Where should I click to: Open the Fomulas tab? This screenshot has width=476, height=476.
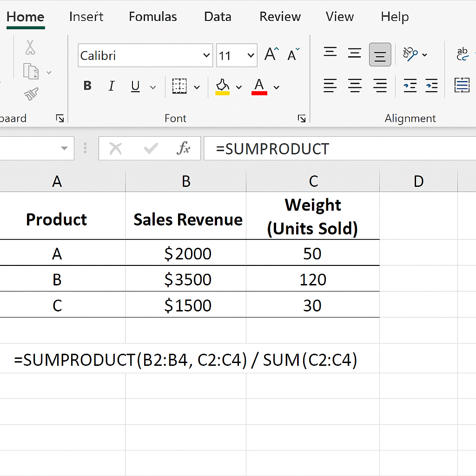[152, 17]
